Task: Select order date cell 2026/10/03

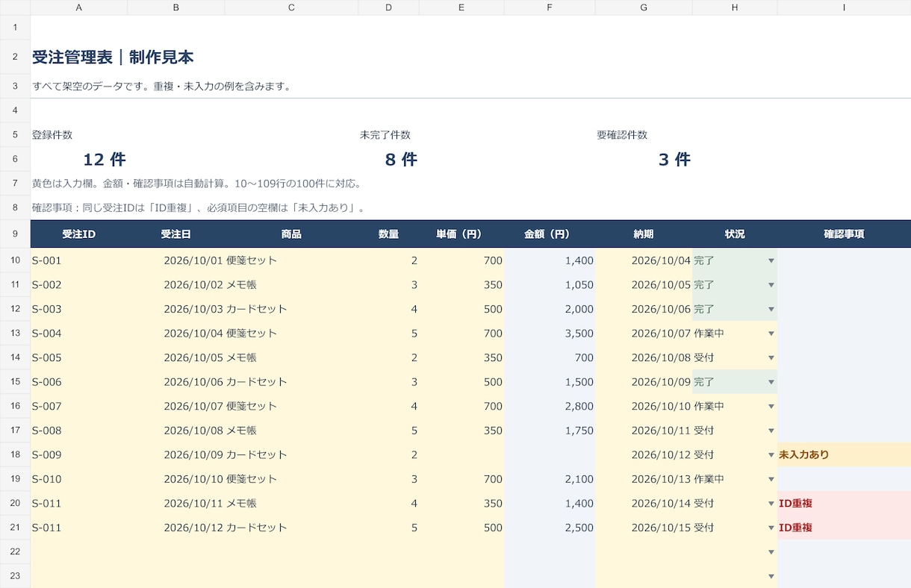Action: (176, 309)
